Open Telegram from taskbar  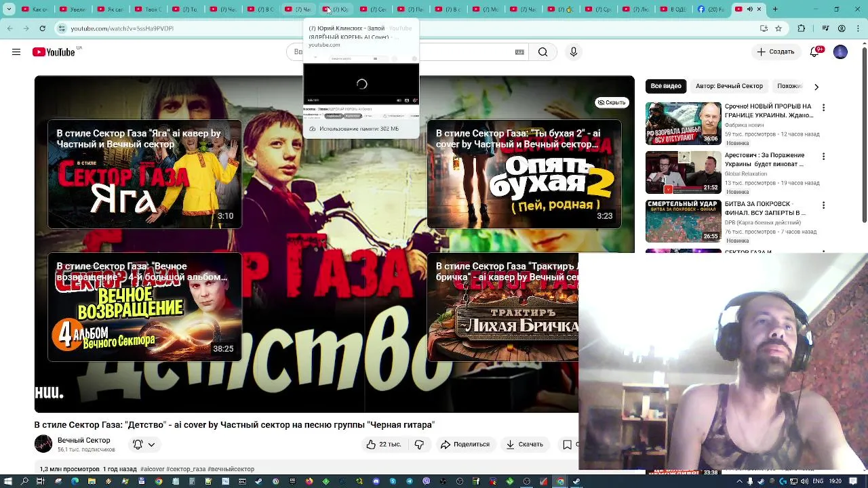pos(410,481)
